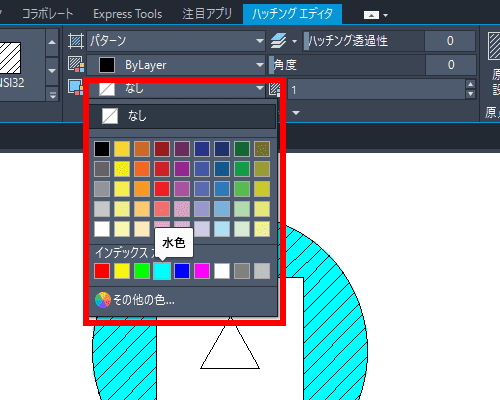500x400 pixels.
Task: Select the black swatch in the palette grid
Action: (x=102, y=149)
